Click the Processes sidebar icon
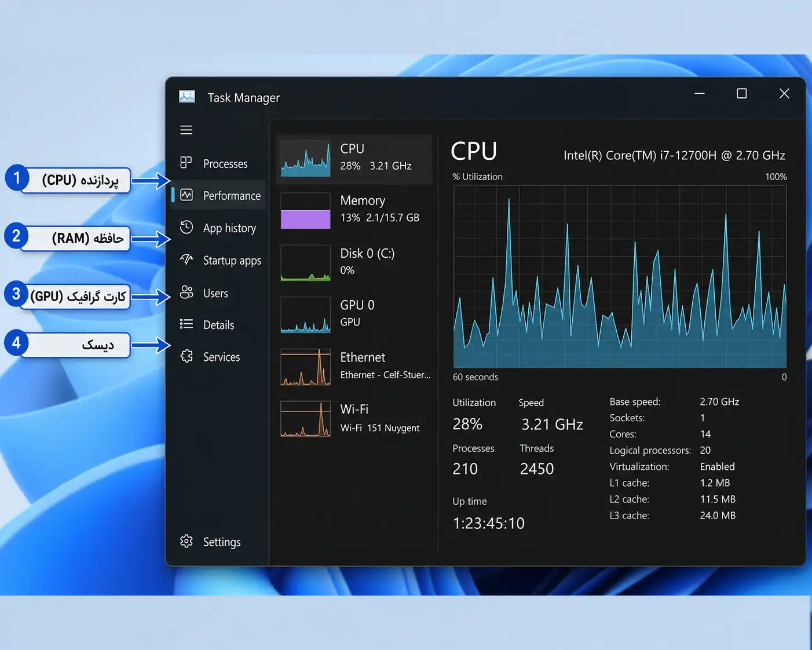Viewport: 812px width, 650px height. click(x=186, y=163)
